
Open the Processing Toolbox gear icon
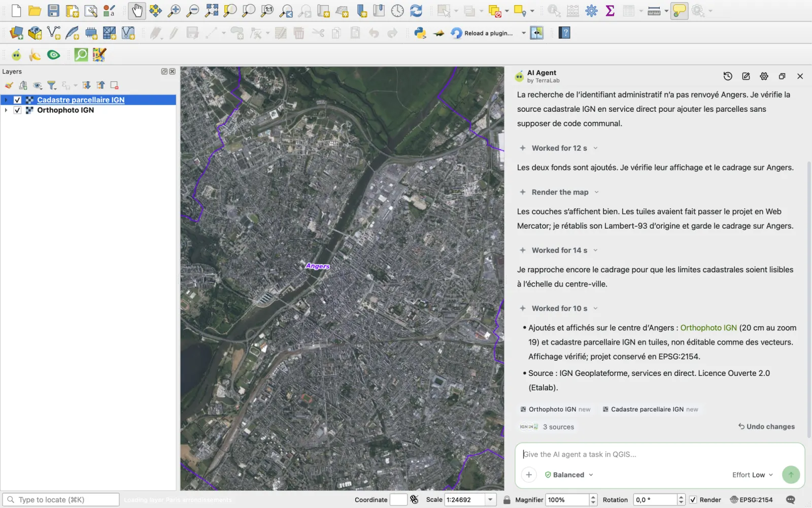[x=592, y=11]
